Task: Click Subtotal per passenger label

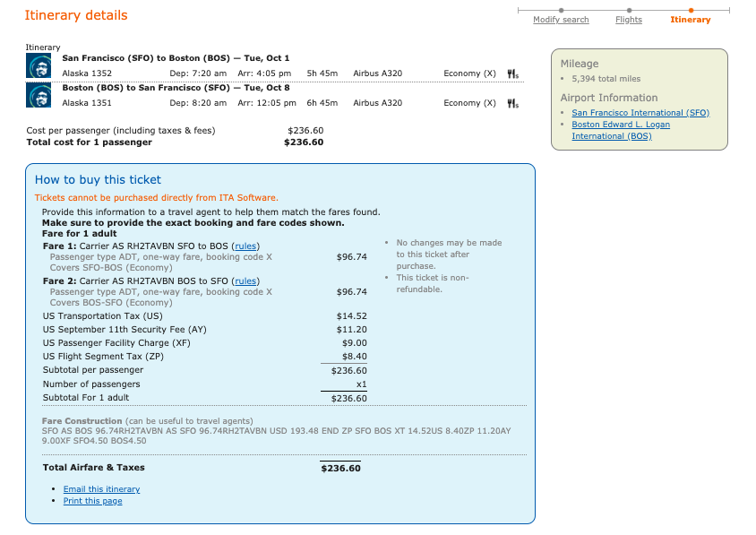Action: coord(93,370)
